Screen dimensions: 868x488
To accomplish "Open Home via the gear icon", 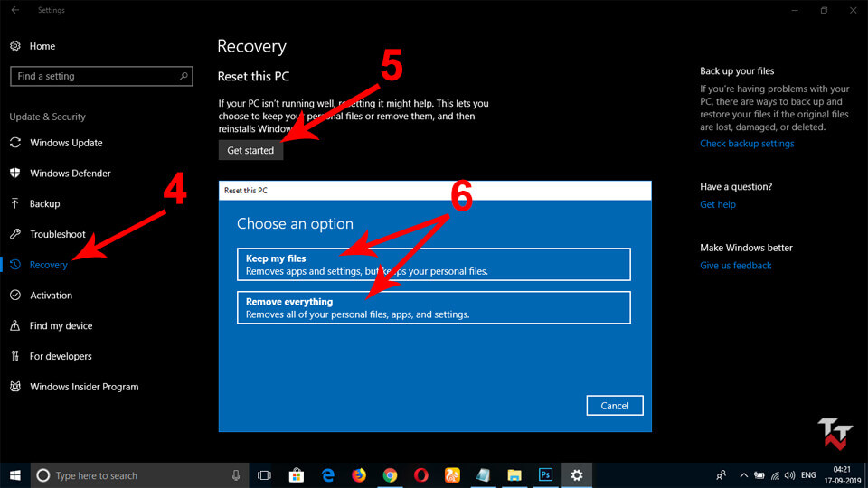I will tap(15, 46).
